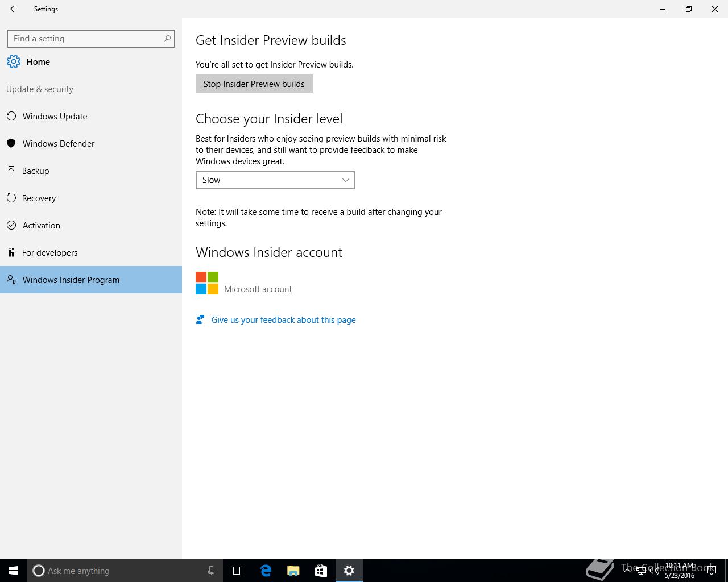Open the For developers page

[91, 252]
